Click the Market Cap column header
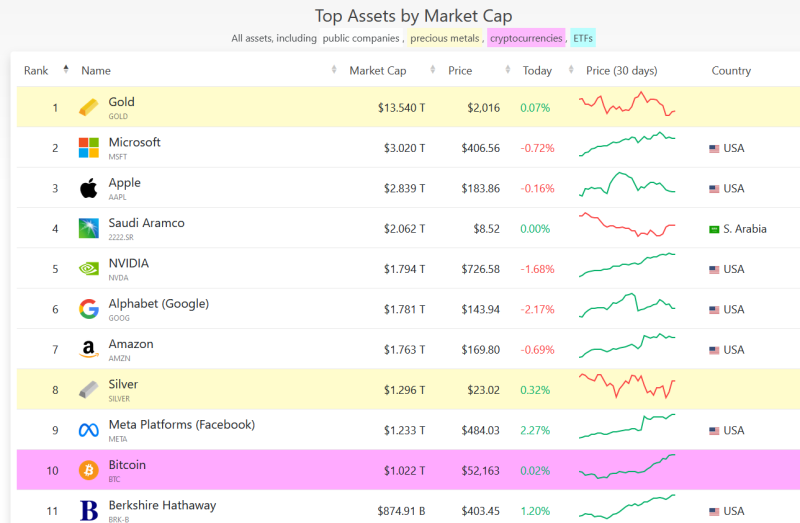 coord(378,70)
